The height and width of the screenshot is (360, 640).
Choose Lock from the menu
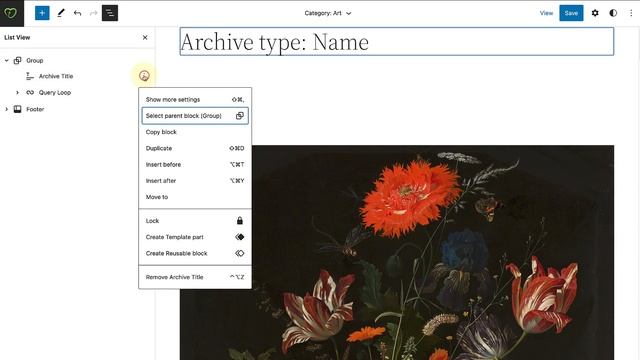point(195,221)
